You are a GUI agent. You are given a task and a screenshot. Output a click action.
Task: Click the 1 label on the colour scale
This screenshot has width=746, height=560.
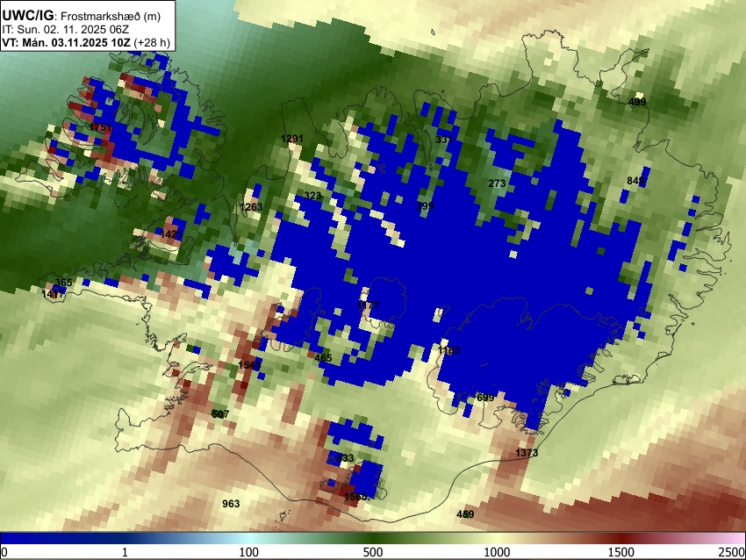pos(125,552)
